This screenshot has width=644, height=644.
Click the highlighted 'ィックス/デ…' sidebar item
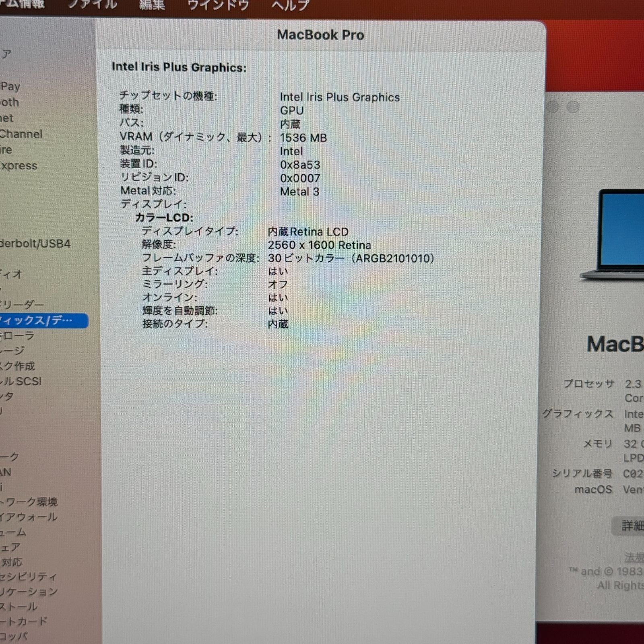click(x=43, y=321)
